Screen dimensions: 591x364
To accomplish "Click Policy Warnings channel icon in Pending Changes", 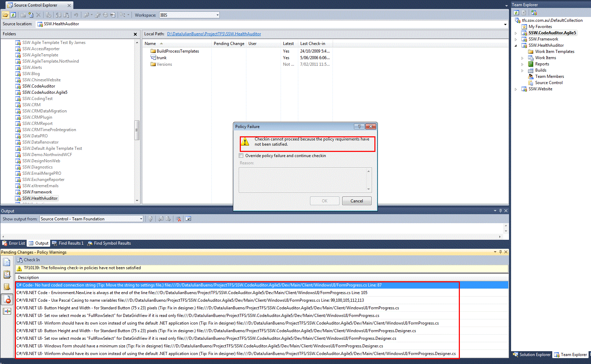I will tap(7, 299).
